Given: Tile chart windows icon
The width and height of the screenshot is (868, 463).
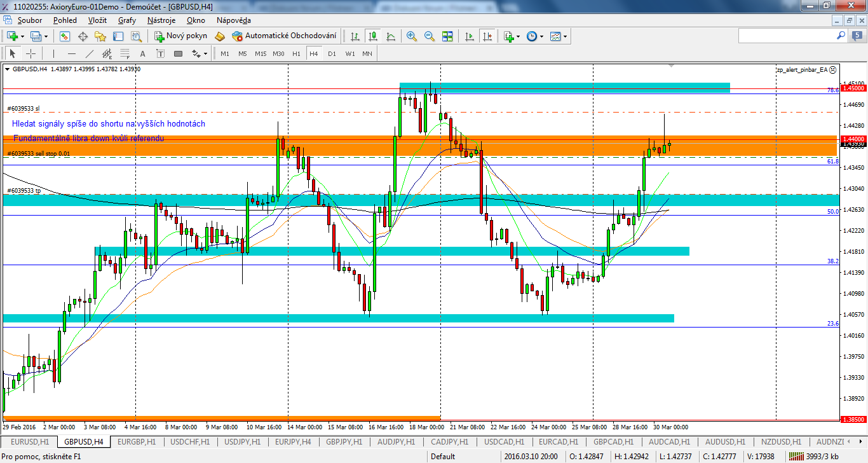Looking at the screenshot, I should click(x=447, y=36).
